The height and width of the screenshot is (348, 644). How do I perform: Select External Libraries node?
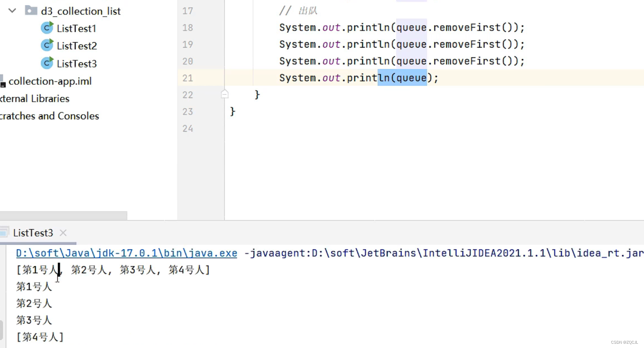pyautogui.click(x=34, y=98)
